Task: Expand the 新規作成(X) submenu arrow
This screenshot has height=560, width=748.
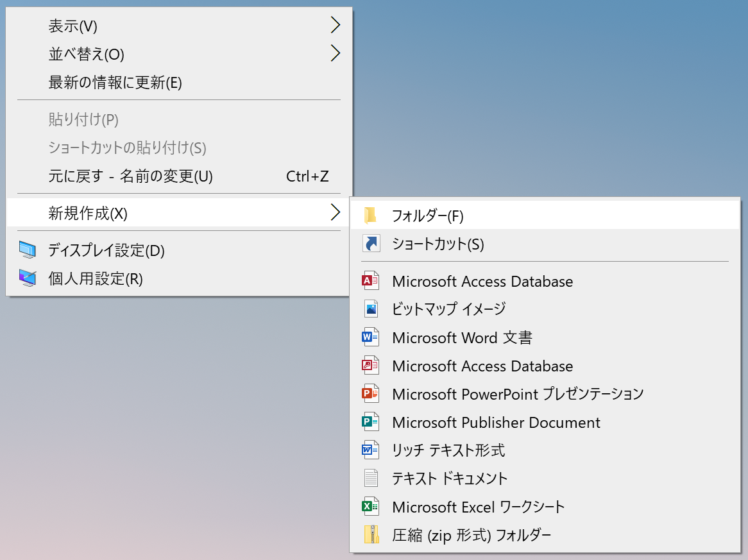Action: (x=336, y=212)
